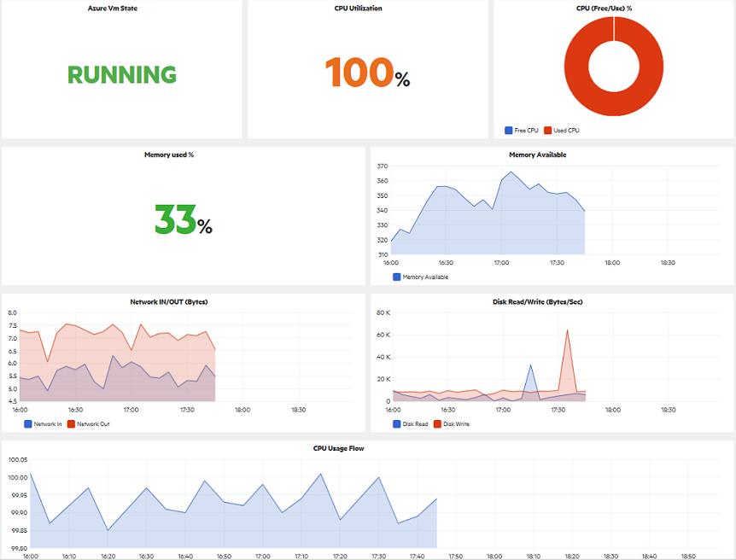736x560 pixels.
Task: Click the CPU Utilization widget title
Action: coord(358,8)
